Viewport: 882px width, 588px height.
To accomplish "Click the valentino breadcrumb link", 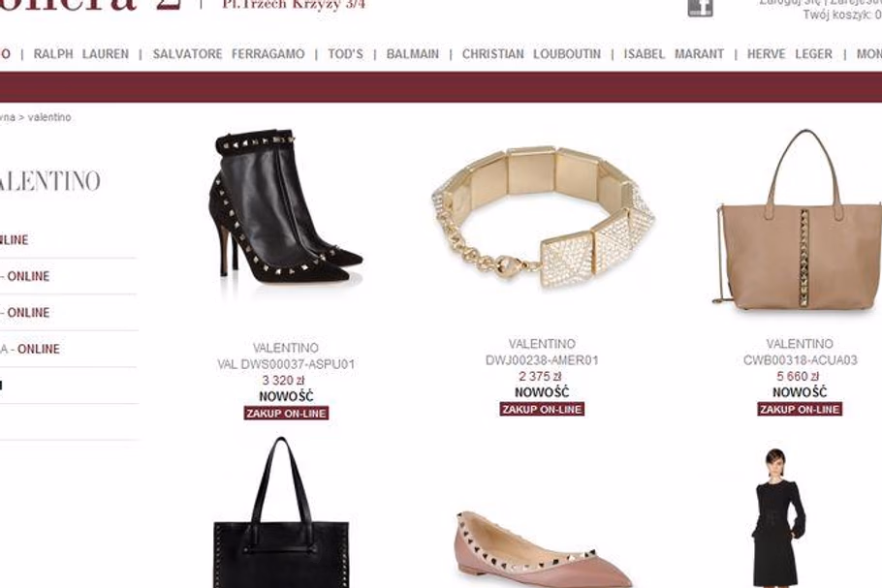I will pos(49,117).
